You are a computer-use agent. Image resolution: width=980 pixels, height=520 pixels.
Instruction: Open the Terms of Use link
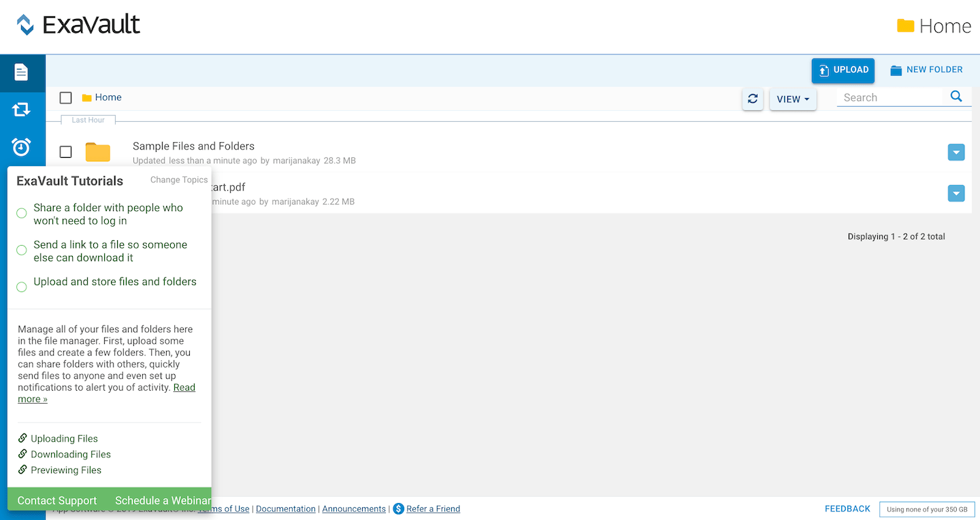click(224, 508)
